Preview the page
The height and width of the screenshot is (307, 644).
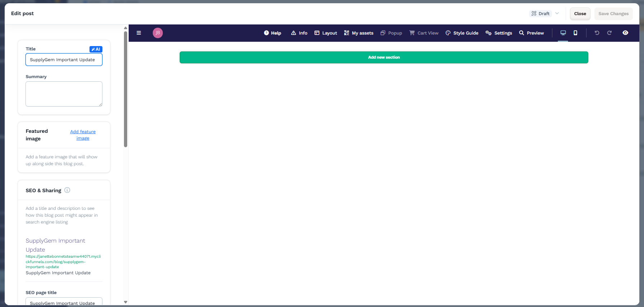pos(532,33)
